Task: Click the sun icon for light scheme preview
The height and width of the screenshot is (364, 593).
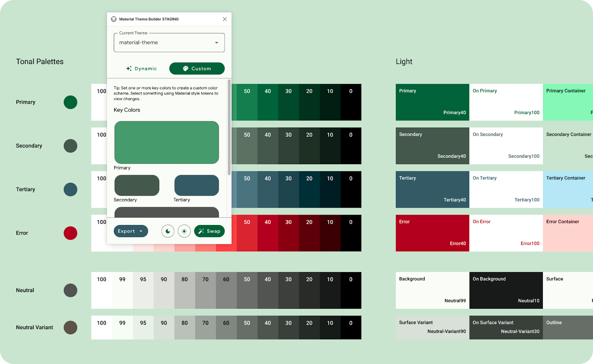Action: pyautogui.click(x=184, y=231)
